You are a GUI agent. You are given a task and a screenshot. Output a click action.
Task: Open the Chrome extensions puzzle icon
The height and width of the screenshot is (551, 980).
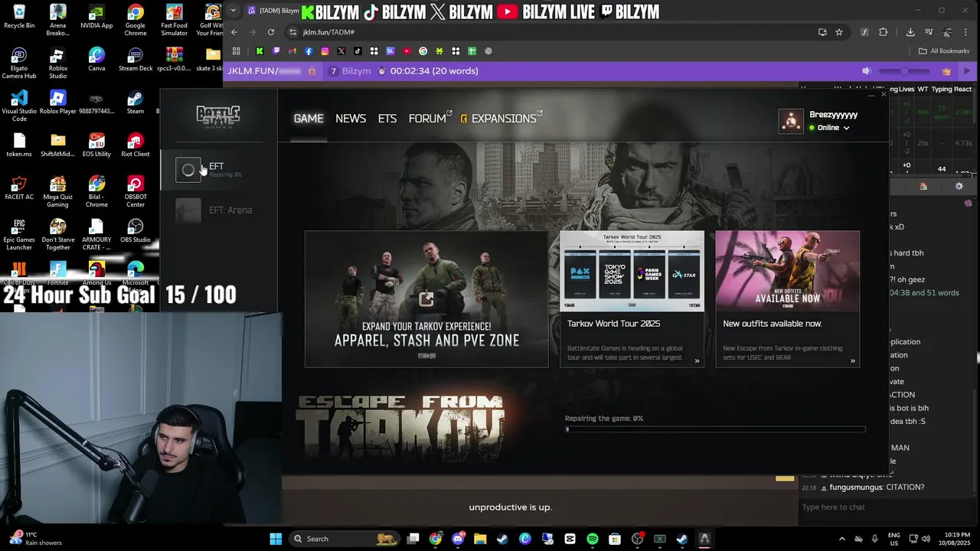click(x=884, y=32)
